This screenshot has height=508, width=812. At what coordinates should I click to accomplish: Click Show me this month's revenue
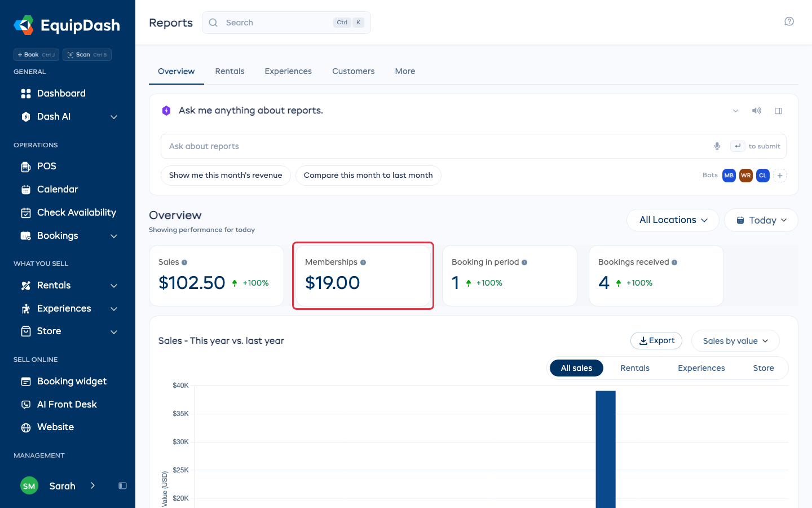pyautogui.click(x=226, y=175)
